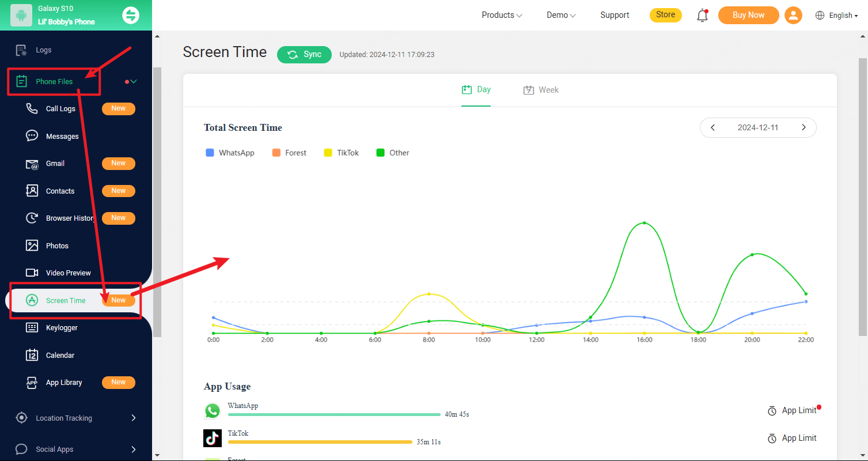Switch to the Week tab
Screen dimensions: 868x461
pyautogui.click(x=541, y=90)
